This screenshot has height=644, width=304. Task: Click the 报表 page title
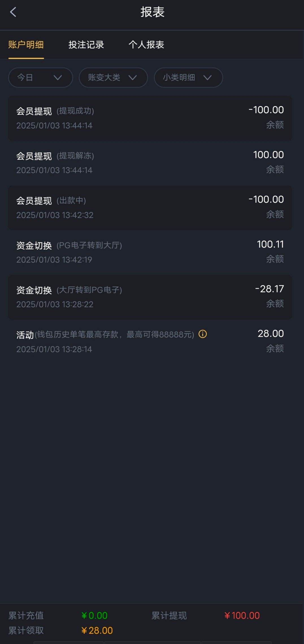[x=152, y=12]
